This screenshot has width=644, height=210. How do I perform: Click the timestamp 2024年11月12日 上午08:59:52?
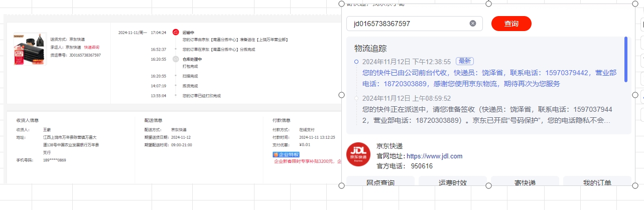coord(407,98)
